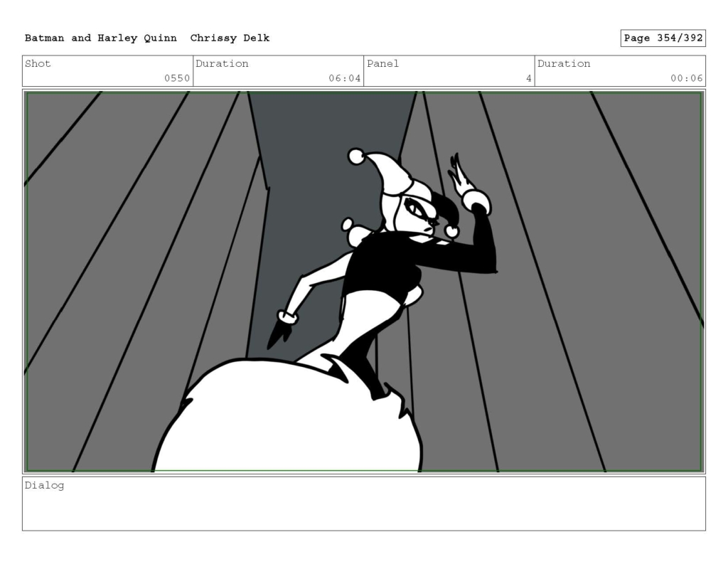Click the "Shot" header label
This screenshot has width=728, height=564.
coord(38,63)
